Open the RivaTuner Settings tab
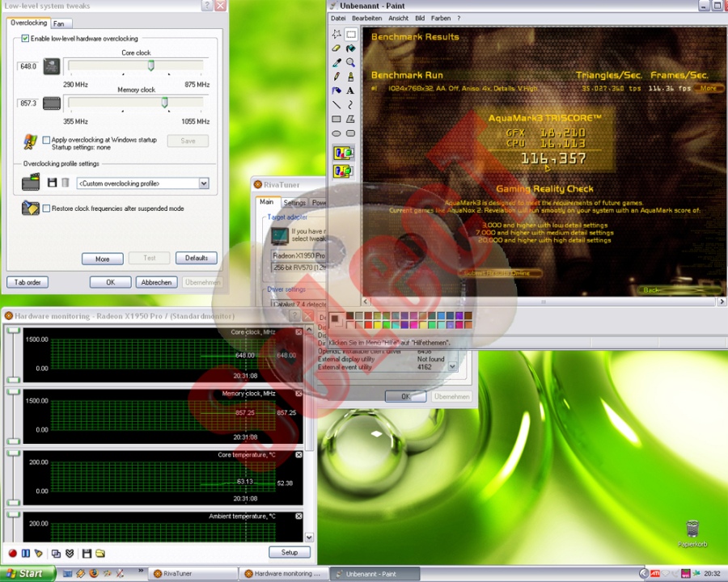Viewport: 728px width, 582px height. coord(294,203)
